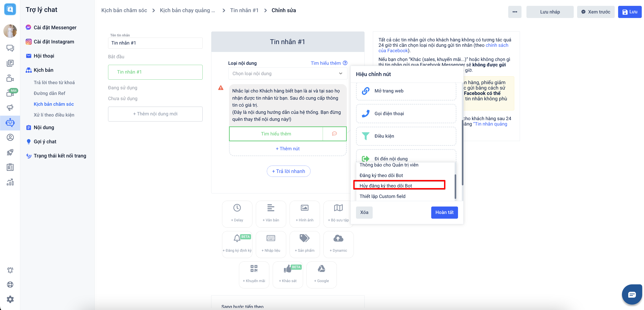
Task: Open the chatbot icon in left sidebar
Action: (x=10, y=123)
